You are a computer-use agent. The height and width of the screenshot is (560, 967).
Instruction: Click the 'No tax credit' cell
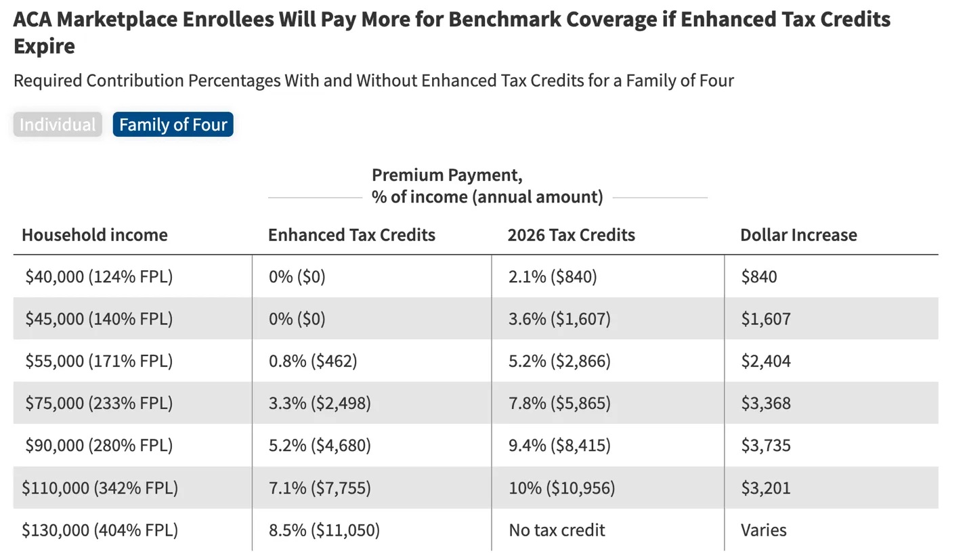[x=557, y=530]
